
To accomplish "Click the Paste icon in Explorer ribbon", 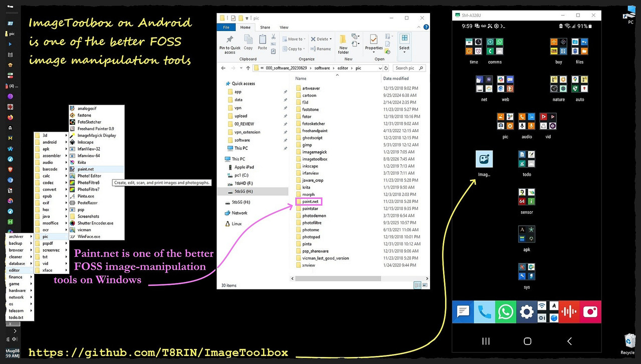I will (x=262, y=42).
